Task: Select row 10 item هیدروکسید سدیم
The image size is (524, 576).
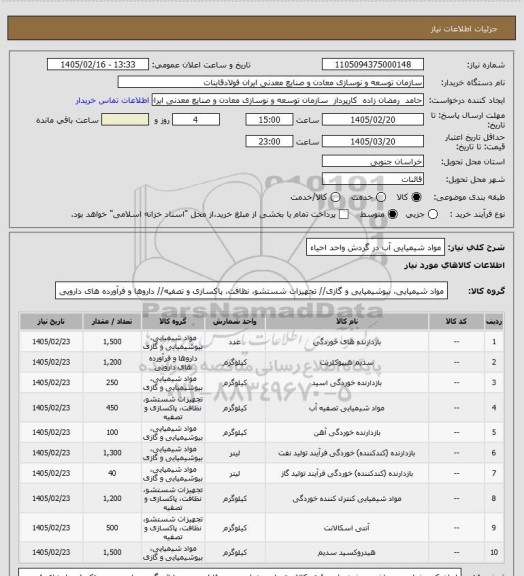Action: tap(347, 553)
